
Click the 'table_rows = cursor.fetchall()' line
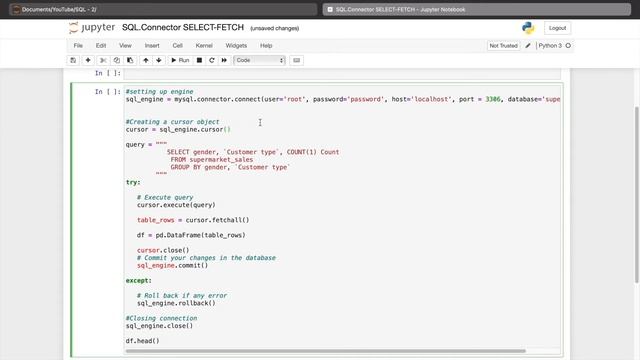tap(193, 220)
